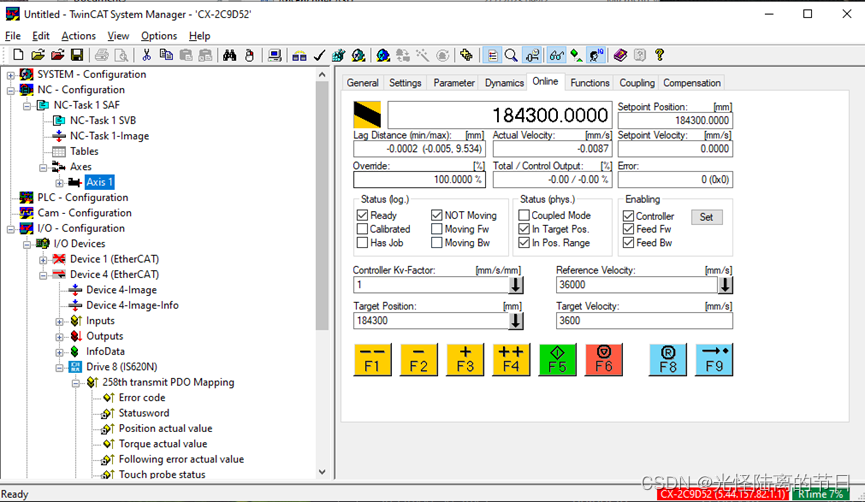
Task: Click the glasses Show Online Data icon
Action: click(x=556, y=55)
